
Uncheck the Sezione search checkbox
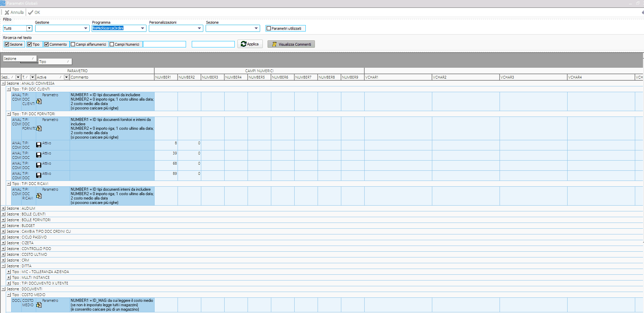point(7,44)
